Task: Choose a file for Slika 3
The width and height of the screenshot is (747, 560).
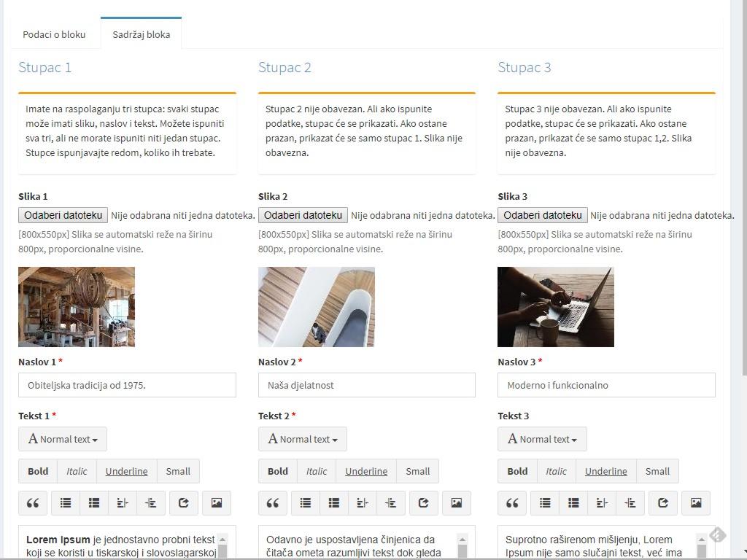Action: point(543,215)
